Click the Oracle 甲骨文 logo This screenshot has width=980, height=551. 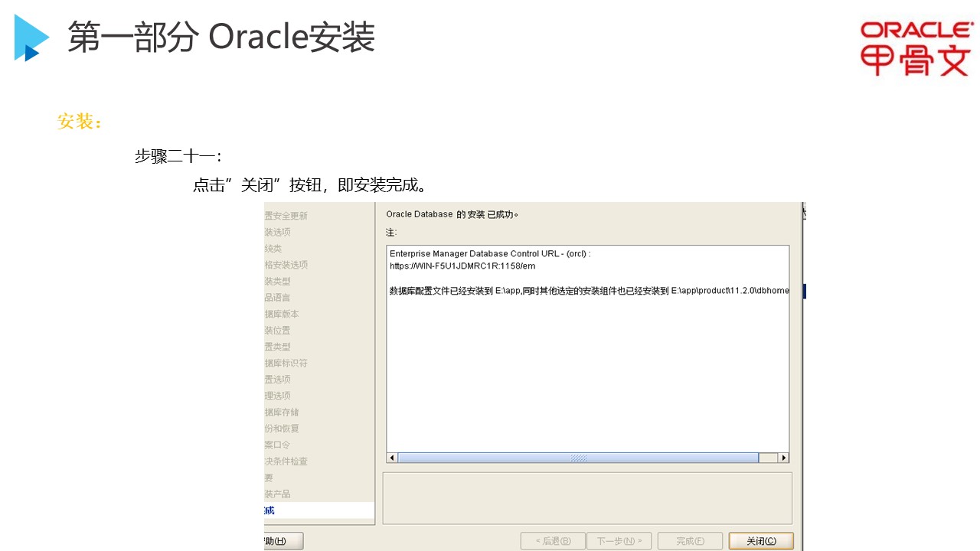tap(916, 48)
